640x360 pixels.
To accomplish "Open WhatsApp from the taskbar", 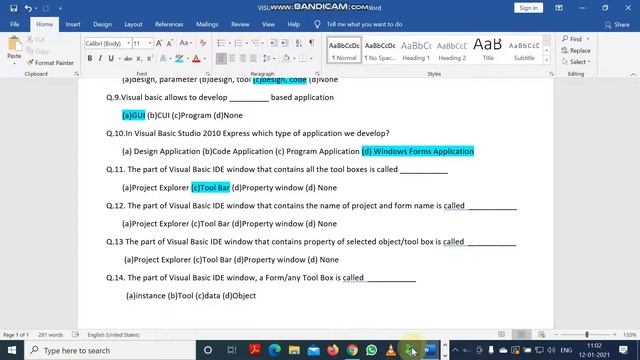I will pyautogui.click(x=371, y=350).
